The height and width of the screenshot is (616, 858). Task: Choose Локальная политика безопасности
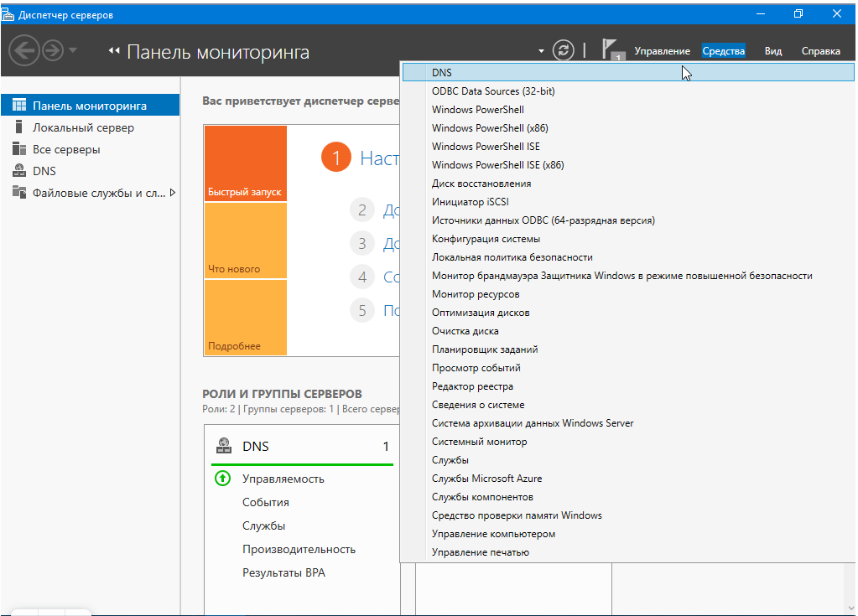(628, 257)
